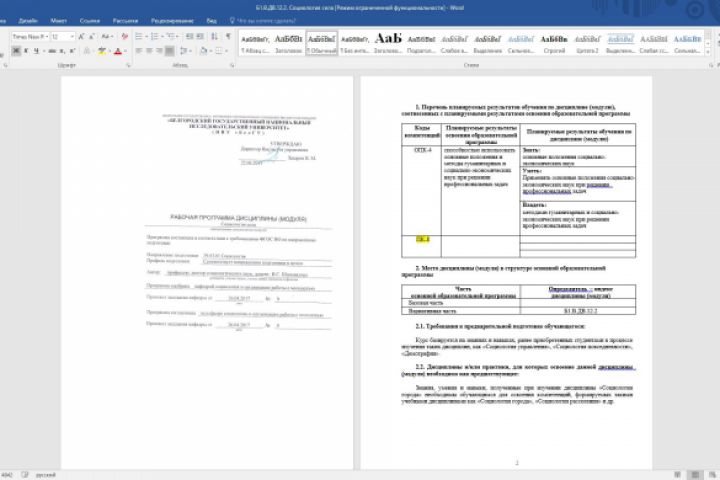Apply the large Заголовок title style
Viewport: 720px width, 480px height.
click(388, 43)
